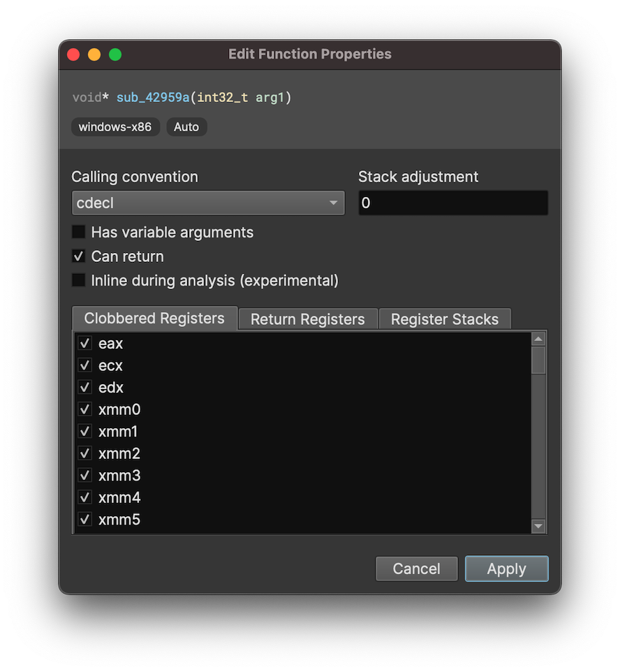
Task: Toggle the xmm3 register checkbox
Action: coord(84,475)
